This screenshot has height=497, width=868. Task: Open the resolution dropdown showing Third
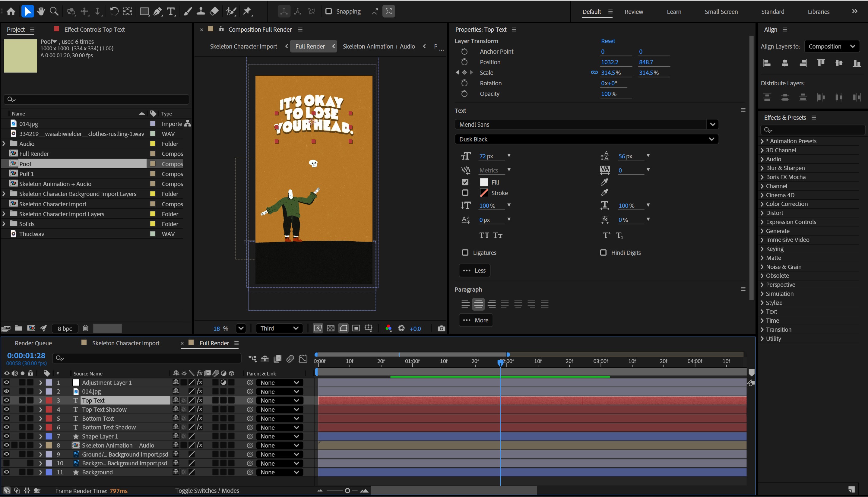point(279,328)
